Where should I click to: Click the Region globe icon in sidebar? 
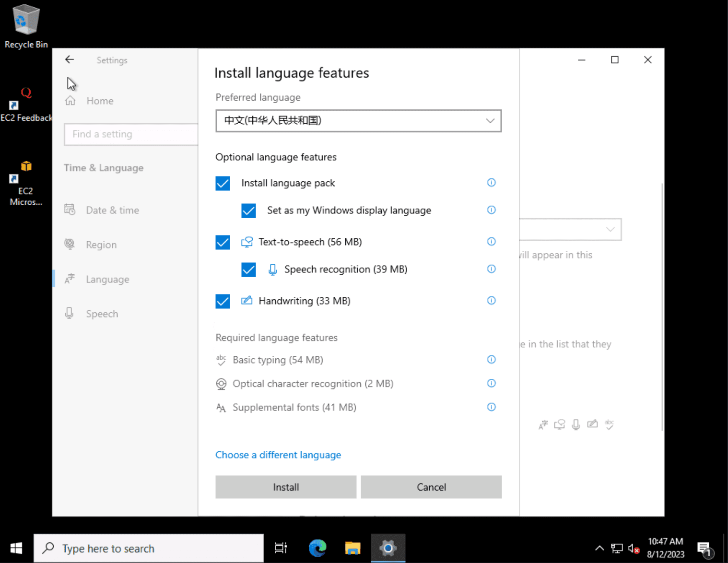pos(70,244)
